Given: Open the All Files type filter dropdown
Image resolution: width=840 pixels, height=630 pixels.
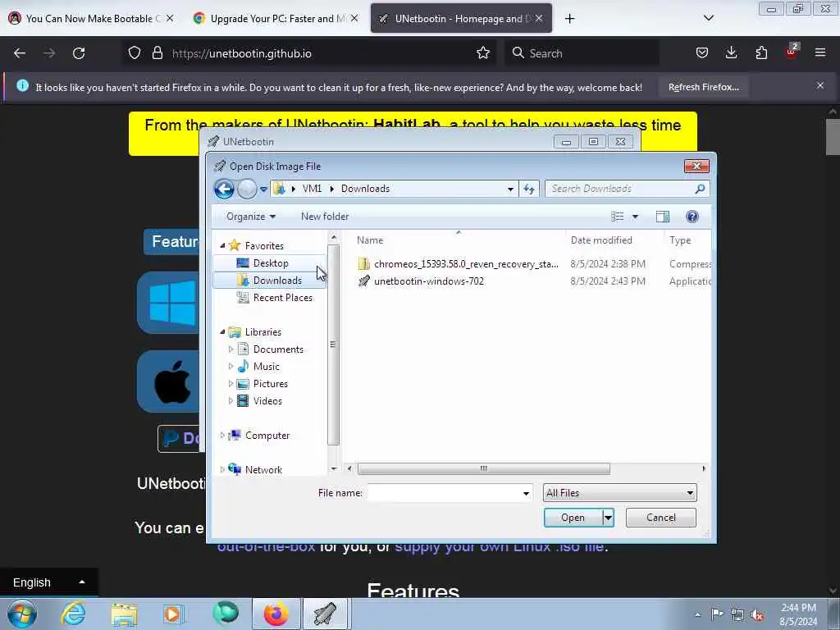Looking at the screenshot, I should tap(620, 493).
